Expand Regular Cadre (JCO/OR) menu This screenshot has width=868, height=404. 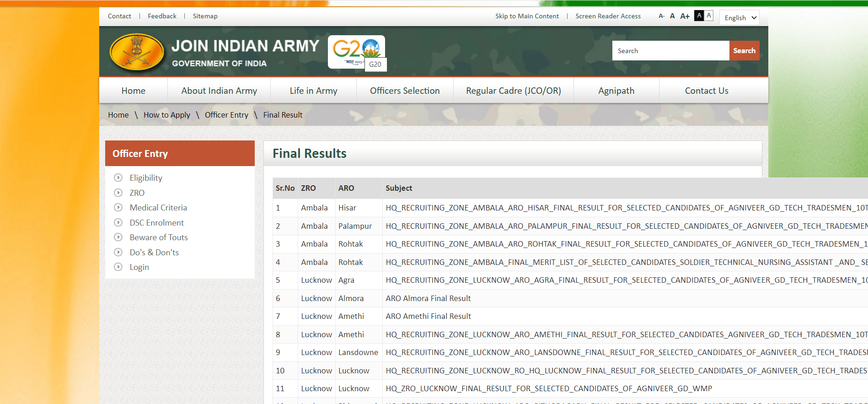513,91
